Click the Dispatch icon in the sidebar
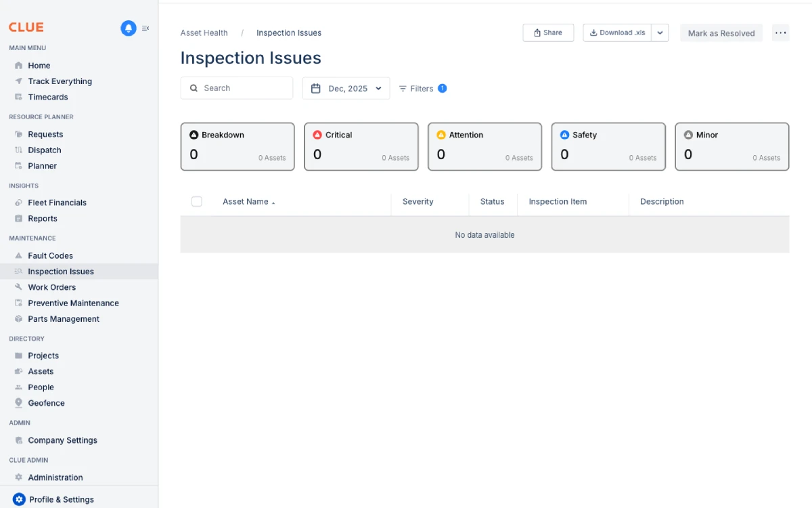 coord(20,150)
